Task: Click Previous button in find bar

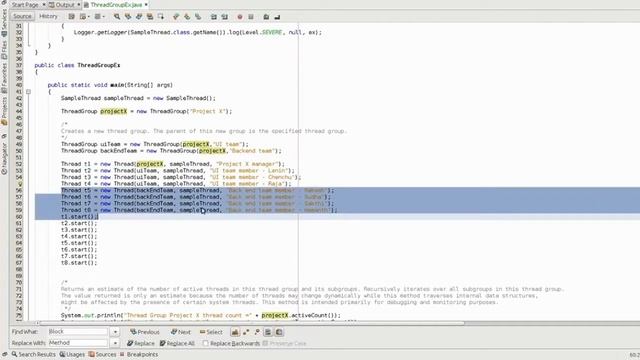Action: coord(145,332)
